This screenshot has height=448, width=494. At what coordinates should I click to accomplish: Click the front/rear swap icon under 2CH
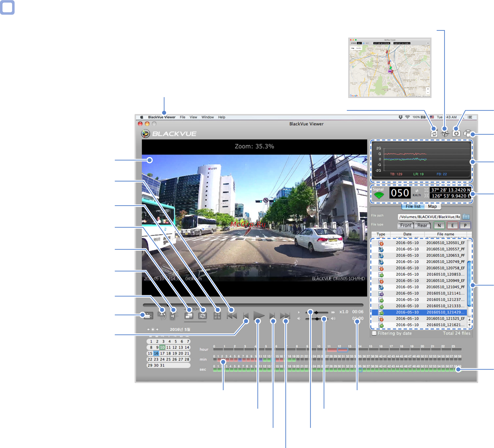tap(202, 316)
